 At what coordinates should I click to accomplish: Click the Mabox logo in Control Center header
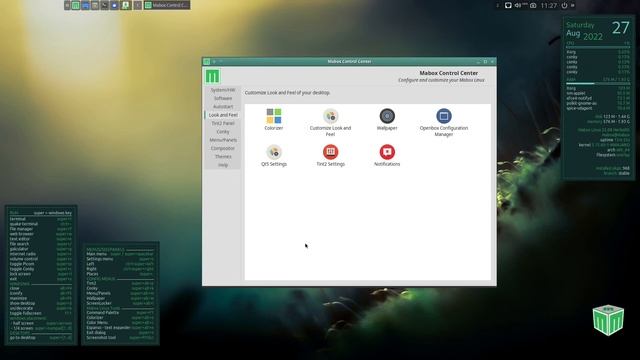tap(212, 76)
